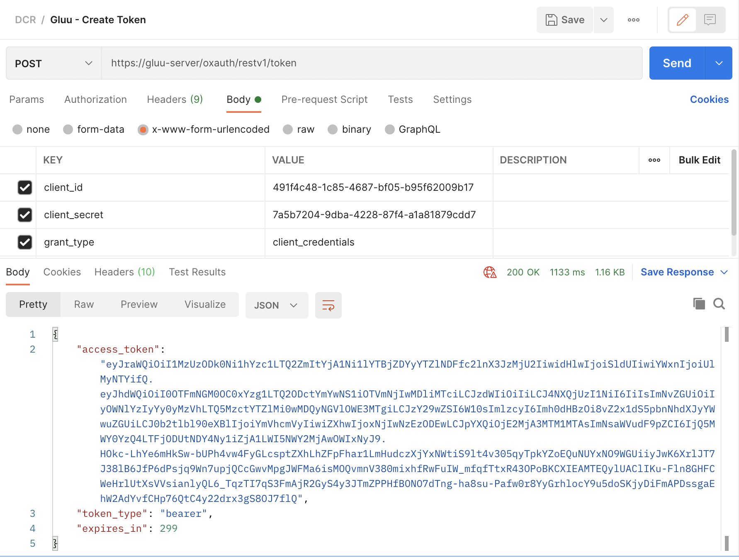Copy response using the copy icon
Screen dimensions: 739x560
(x=699, y=304)
